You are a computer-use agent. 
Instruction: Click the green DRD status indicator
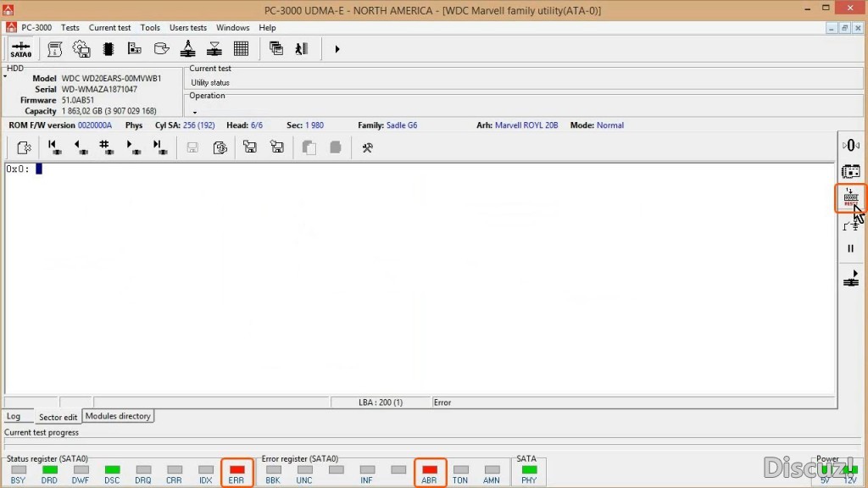tap(50, 469)
